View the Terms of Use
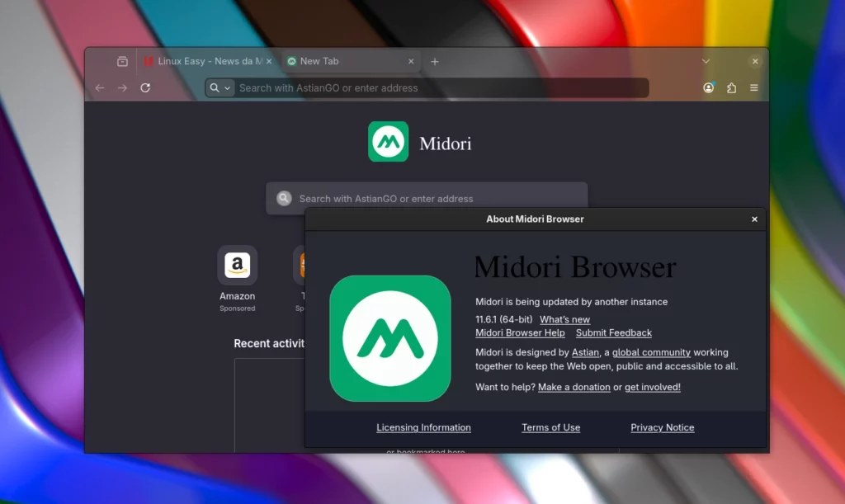The width and height of the screenshot is (845, 504). [550, 427]
